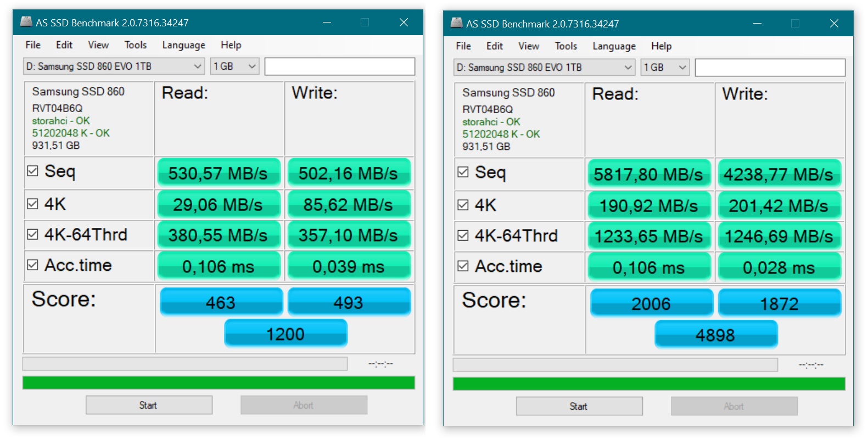The image size is (868, 440).
Task: Click the app icon in left window title bar
Action: [26, 22]
